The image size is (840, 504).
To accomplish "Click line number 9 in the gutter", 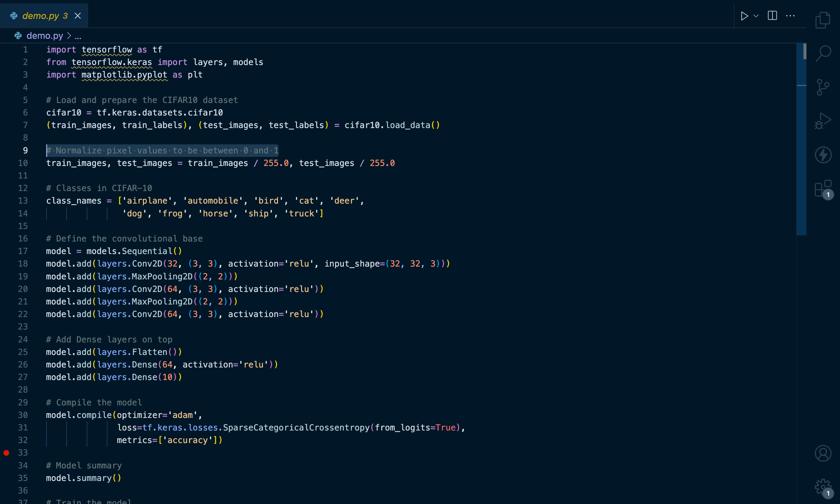I will click(25, 150).
